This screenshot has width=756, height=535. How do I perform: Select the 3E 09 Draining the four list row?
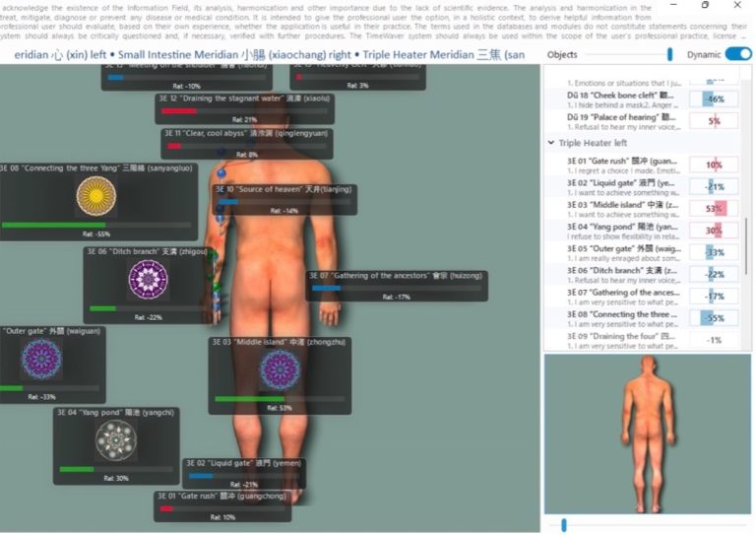[642, 341]
